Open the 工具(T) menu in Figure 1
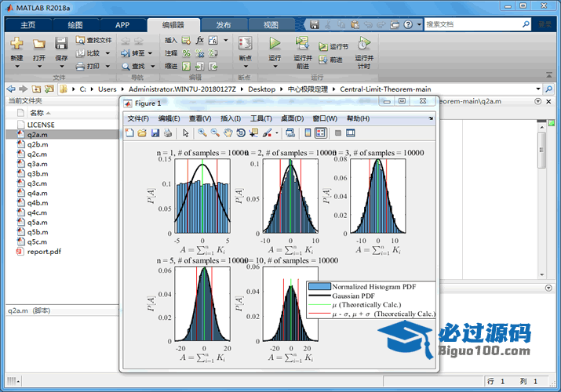The image size is (561, 392). 260,118
